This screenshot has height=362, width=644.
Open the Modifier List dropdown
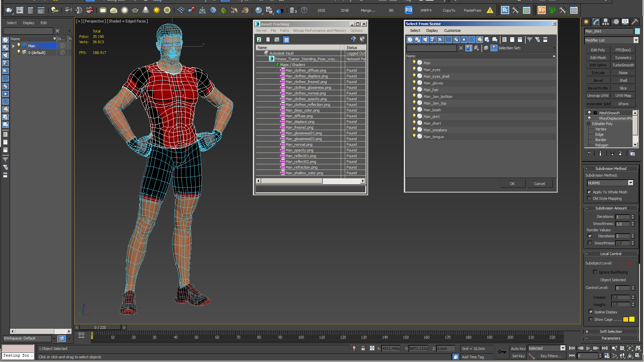[x=636, y=40]
